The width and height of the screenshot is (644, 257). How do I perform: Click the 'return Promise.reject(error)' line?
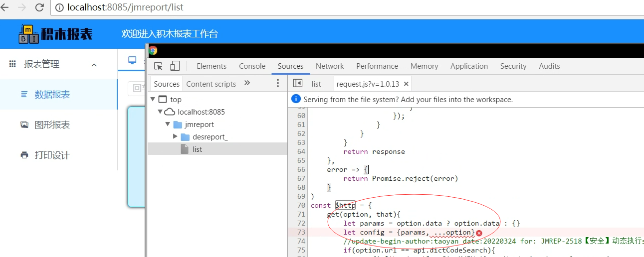[x=401, y=178]
